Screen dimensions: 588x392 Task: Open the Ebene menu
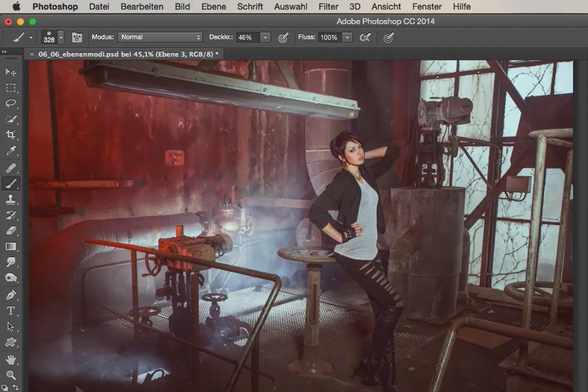click(214, 7)
